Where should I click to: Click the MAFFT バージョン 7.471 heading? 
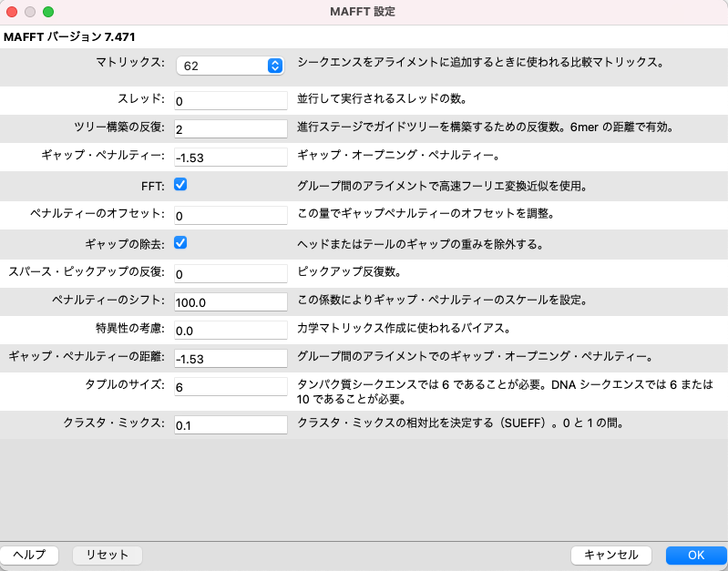pyautogui.click(x=69, y=36)
